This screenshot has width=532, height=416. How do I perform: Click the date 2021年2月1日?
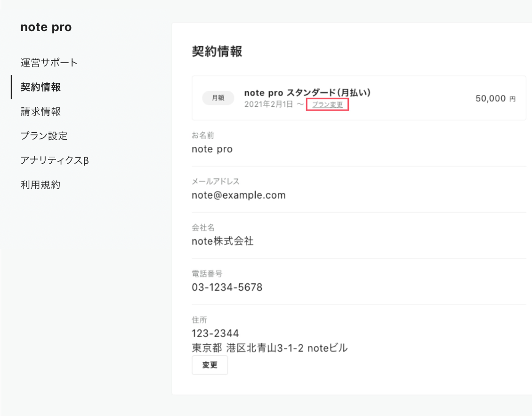268,104
